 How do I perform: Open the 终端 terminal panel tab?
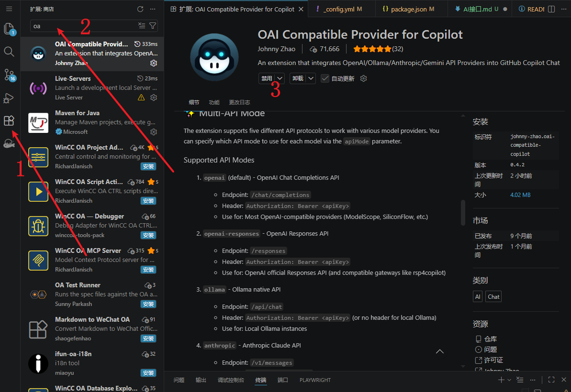[x=261, y=380]
